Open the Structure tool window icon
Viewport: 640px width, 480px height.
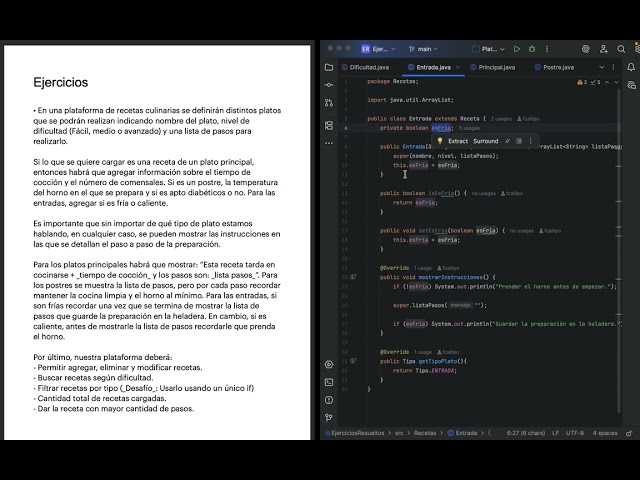(x=329, y=125)
